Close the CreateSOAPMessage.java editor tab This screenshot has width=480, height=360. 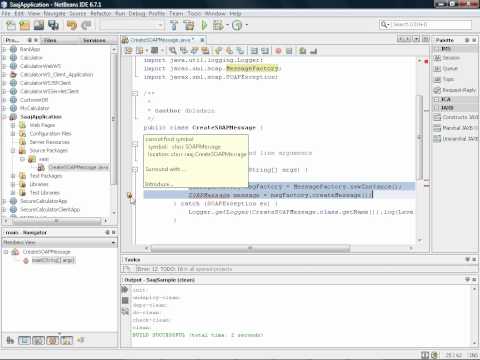(202, 40)
